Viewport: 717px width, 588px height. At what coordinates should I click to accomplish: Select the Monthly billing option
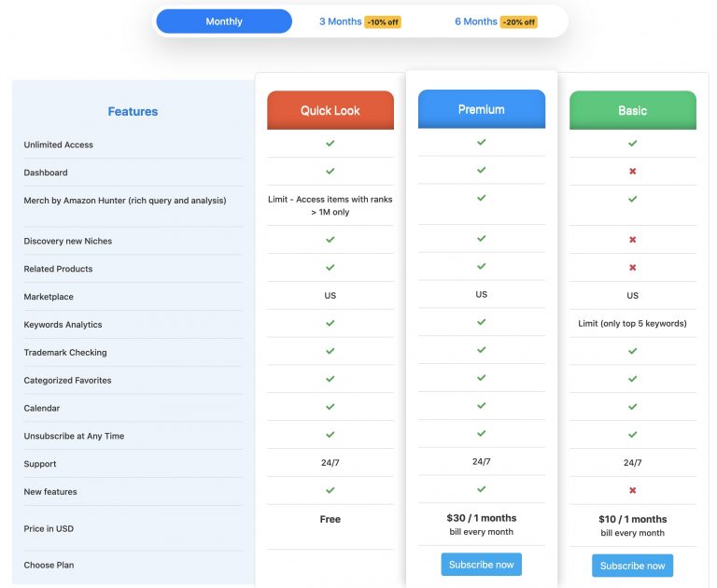pos(224,21)
